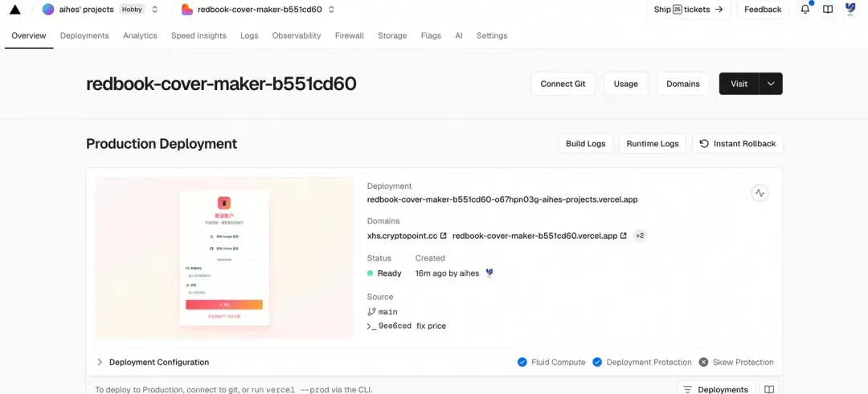Click the Build Logs button
Image resolution: width=868 pixels, height=394 pixels.
[x=586, y=143]
